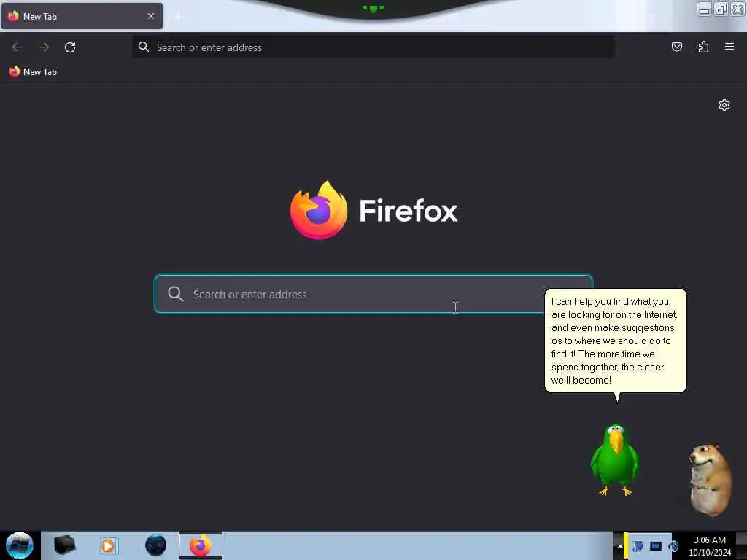Open the Windows Start menu
The width and height of the screenshot is (747, 560).
pyautogui.click(x=19, y=545)
